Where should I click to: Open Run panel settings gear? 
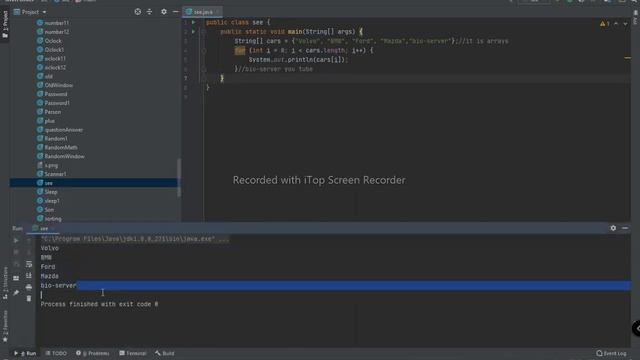(613, 228)
